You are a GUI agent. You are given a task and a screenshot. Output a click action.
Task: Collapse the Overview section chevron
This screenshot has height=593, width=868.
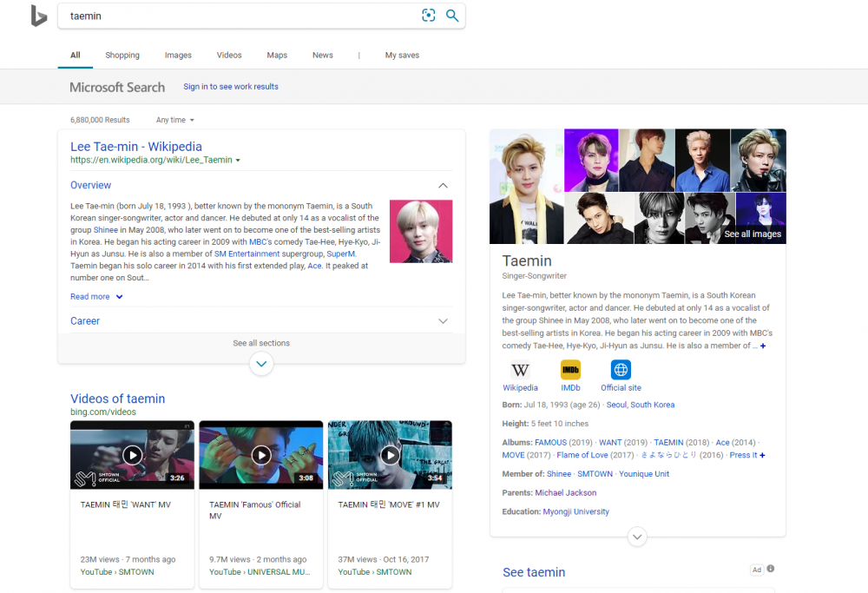[x=443, y=186]
